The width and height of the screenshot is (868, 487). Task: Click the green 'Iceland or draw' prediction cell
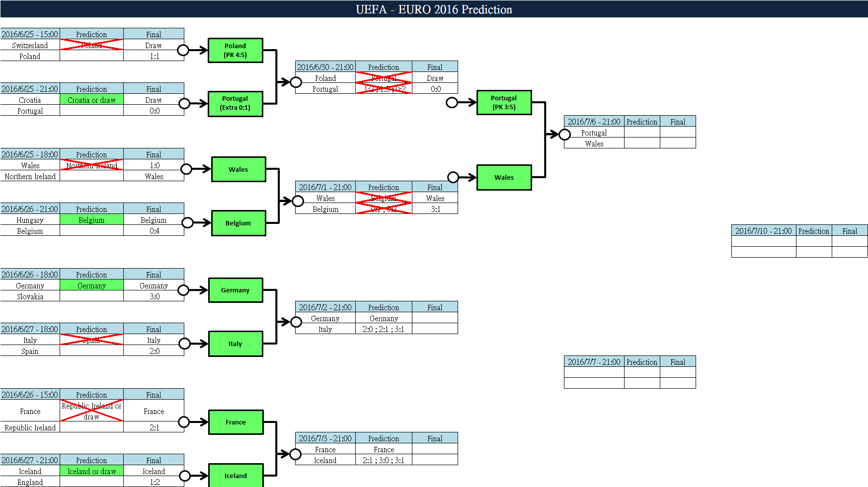click(91, 471)
